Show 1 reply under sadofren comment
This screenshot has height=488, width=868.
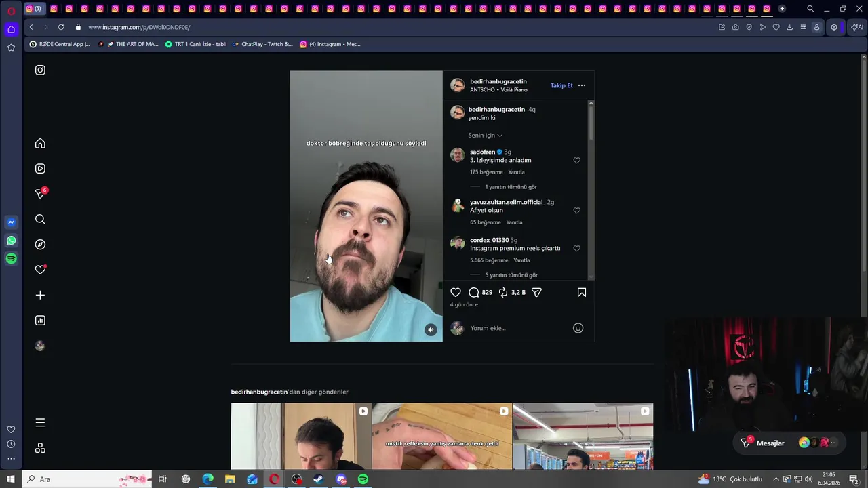[x=511, y=187]
